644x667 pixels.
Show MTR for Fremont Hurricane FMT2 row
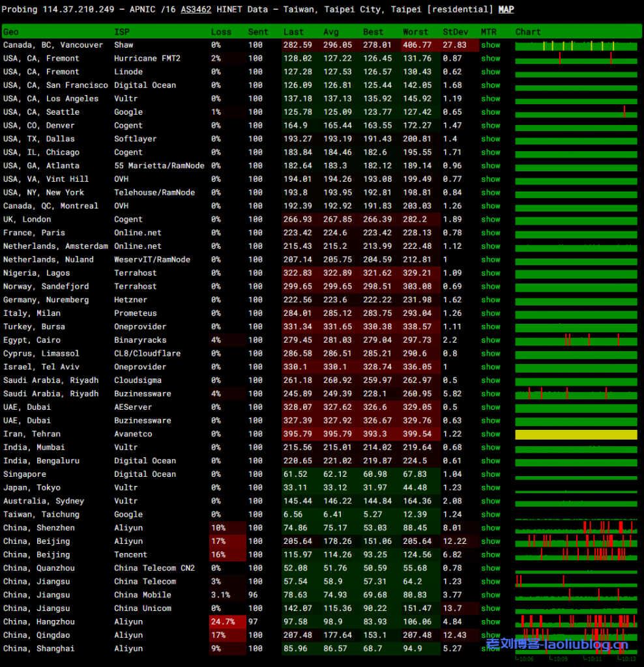(x=491, y=59)
